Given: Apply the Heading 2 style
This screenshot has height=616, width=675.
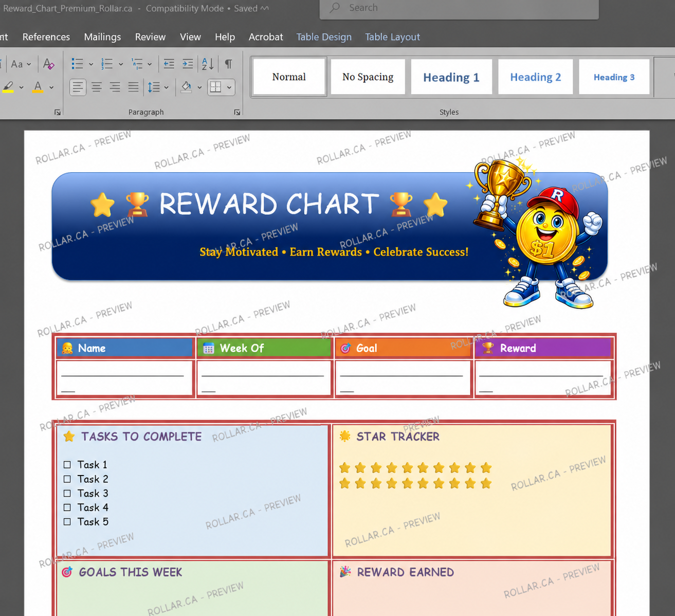Looking at the screenshot, I should coord(536,77).
